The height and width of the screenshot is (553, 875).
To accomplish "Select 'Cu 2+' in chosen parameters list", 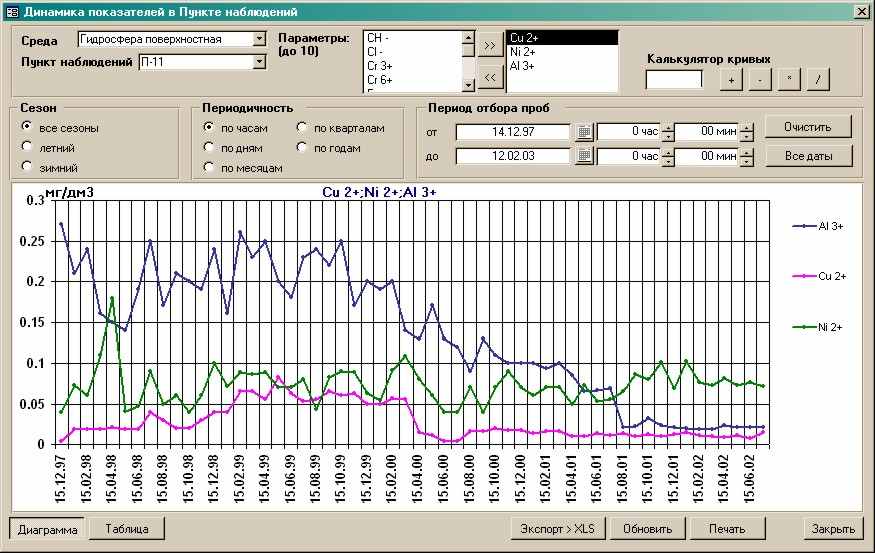I will 562,38.
